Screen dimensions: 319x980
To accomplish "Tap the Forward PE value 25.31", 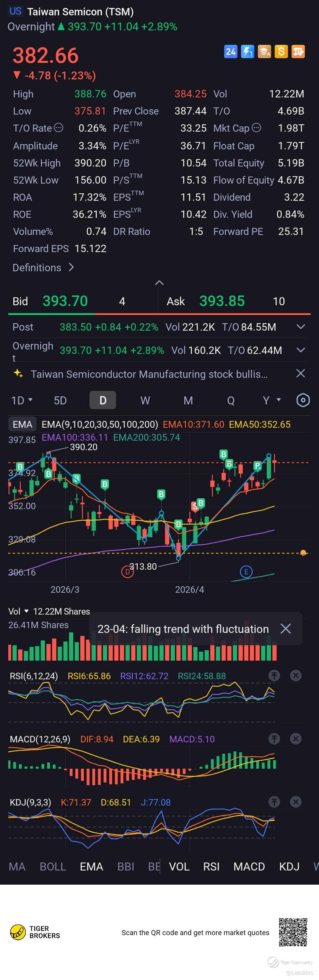I will click(291, 231).
